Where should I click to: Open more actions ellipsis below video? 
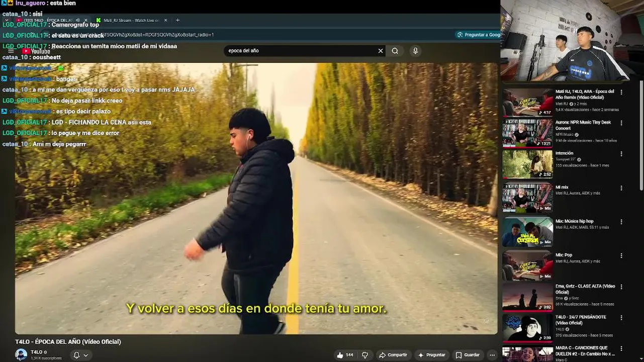point(492,355)
